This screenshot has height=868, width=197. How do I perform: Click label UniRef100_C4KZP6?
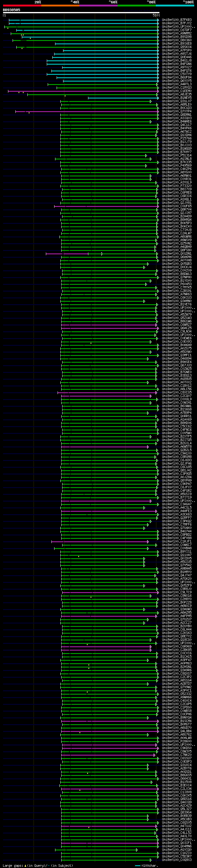pyautogui.click(x=177, y=169)
